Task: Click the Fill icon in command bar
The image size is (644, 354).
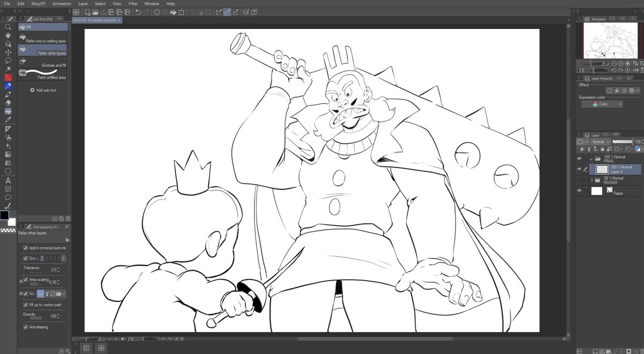Action: point(174,12)
